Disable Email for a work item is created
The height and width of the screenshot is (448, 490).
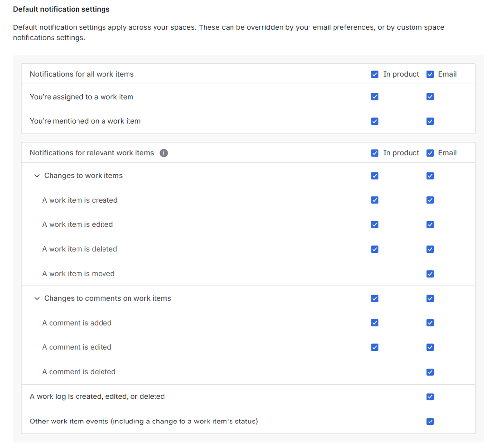click(x=430, y=200)
